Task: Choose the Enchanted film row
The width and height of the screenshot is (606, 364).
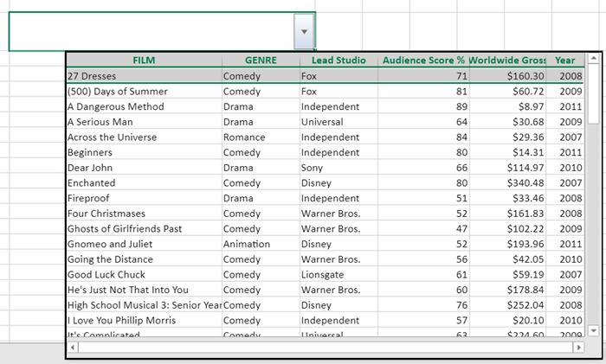Action: [x=144, y=183]
